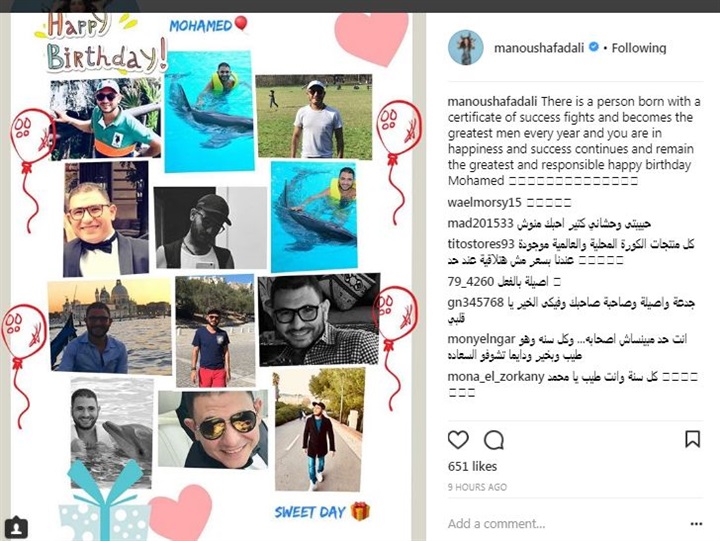The image size is (720, 541).
Task: Save post with bookmark icon
Action: [692, 439]
